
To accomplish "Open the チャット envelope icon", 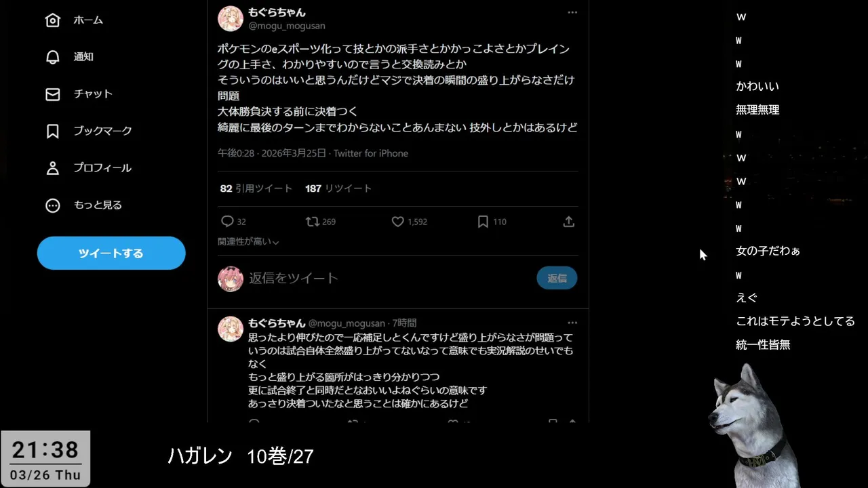I will pyautogui.click(x=53, y=94).
